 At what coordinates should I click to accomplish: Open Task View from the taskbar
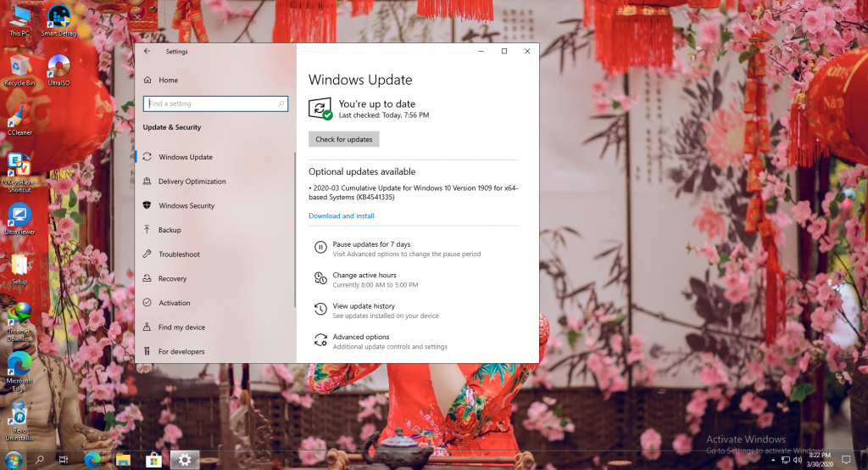point(64,460)
